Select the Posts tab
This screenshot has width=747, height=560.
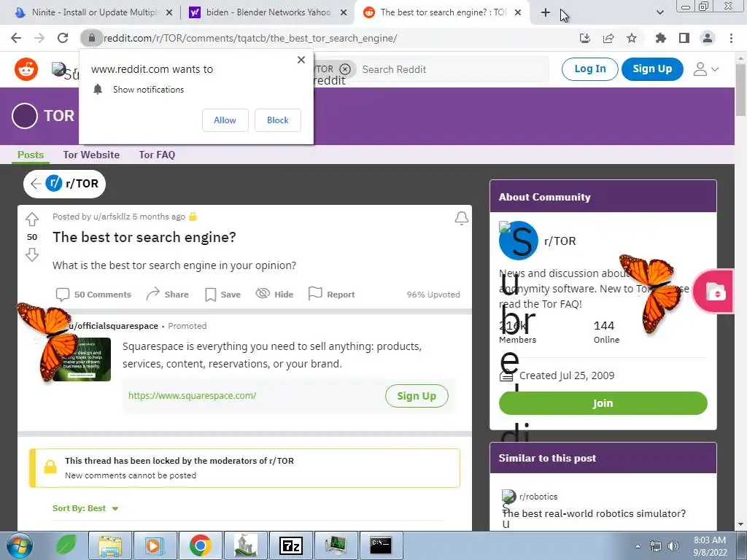(x=31, y=155)
